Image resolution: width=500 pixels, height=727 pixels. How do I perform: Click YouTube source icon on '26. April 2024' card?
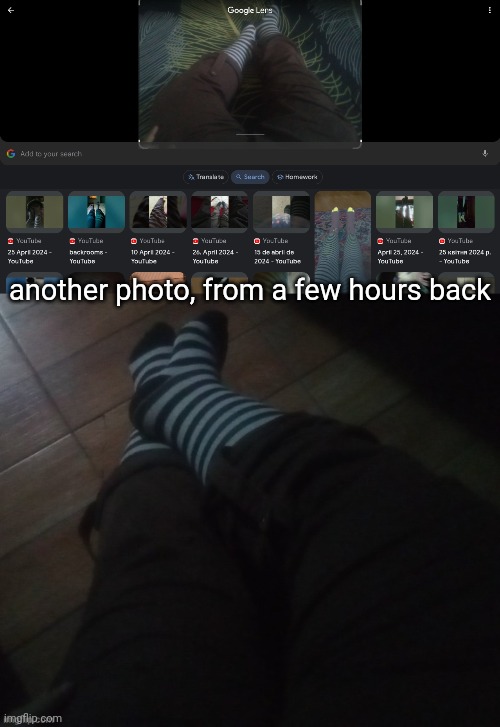(x=195, y=241)
